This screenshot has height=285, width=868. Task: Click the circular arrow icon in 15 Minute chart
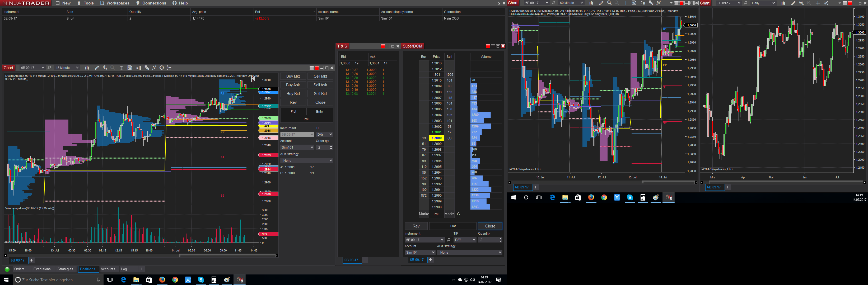(x=162, y=68)
